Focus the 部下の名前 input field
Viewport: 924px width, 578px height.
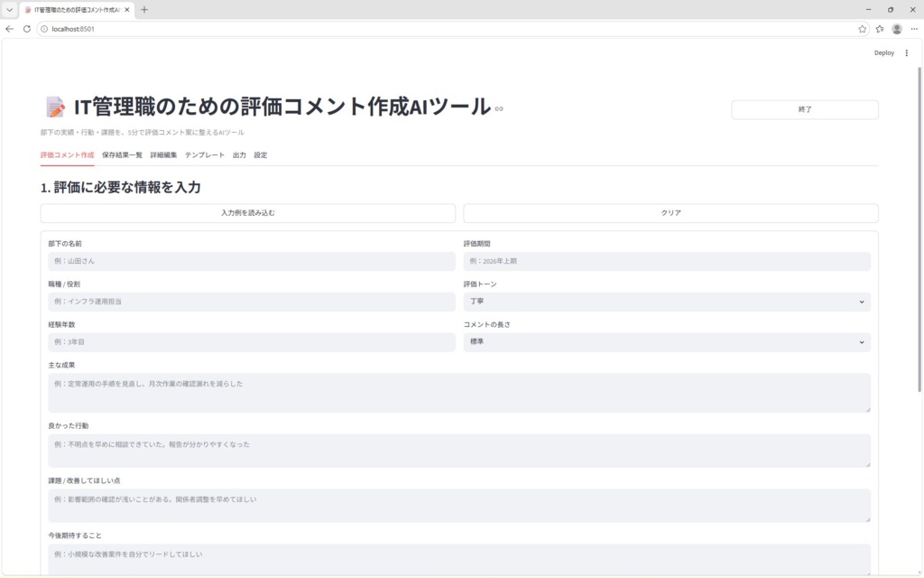pyautogui.click(x=252, y=261)
